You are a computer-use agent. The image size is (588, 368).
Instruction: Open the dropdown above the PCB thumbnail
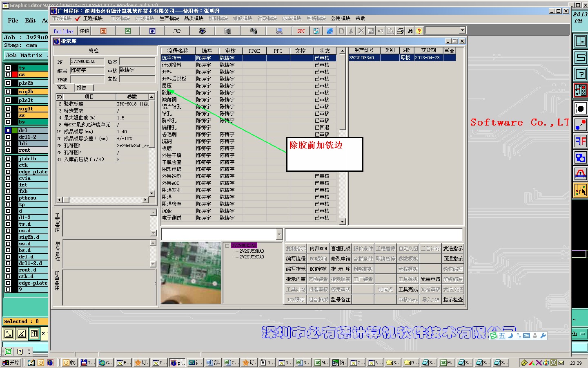279,234
